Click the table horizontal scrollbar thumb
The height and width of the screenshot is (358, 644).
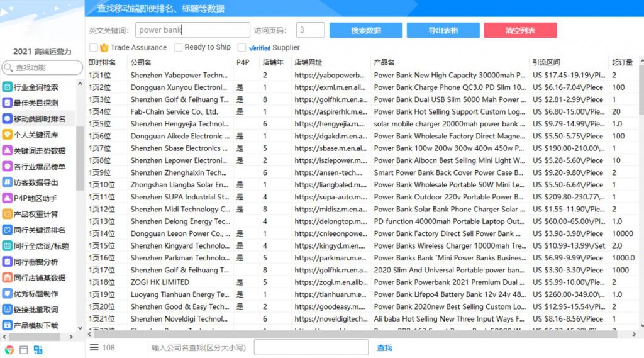point(355,335)
